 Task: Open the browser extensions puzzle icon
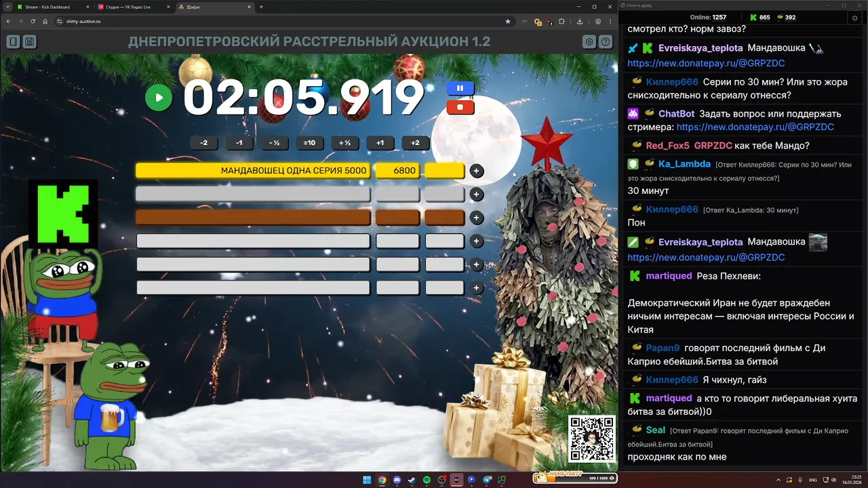point(561,21)
